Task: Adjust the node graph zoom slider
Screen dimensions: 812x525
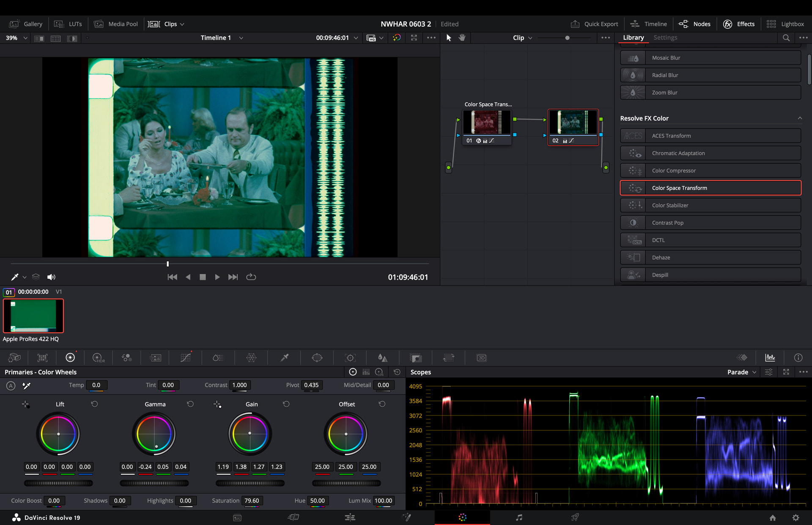Action: [x=567, y=38]
